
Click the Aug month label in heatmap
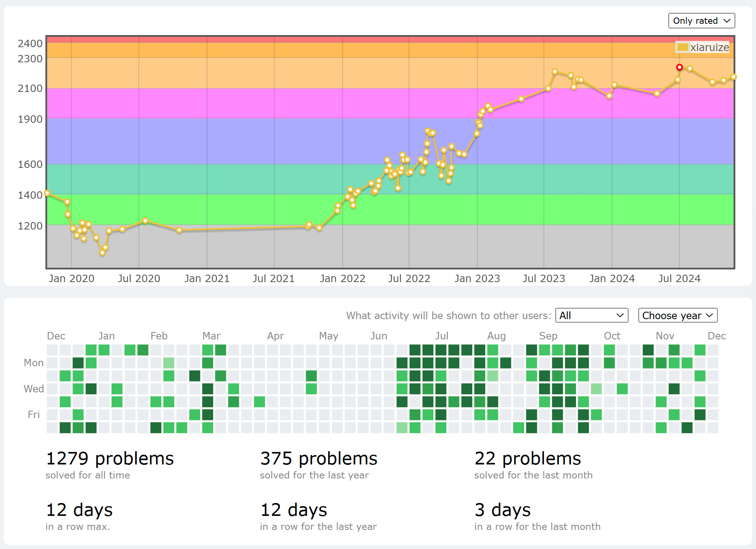[x=496, y=336]
